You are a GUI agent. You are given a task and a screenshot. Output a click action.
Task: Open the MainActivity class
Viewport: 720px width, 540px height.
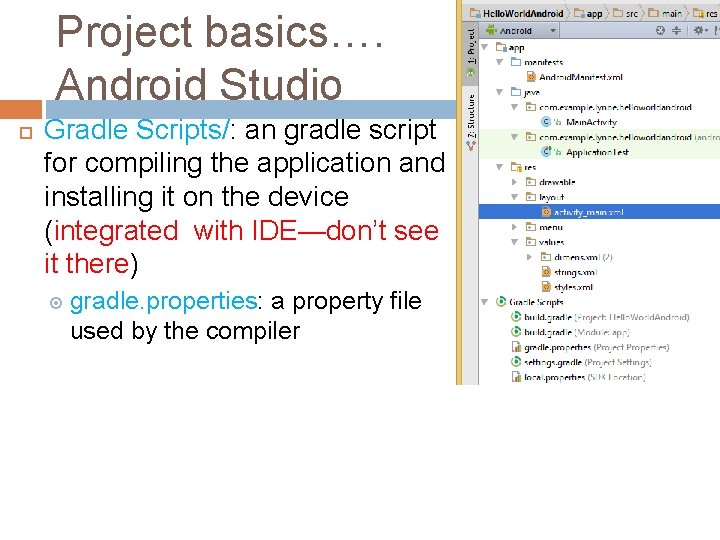tap(591, 122)
